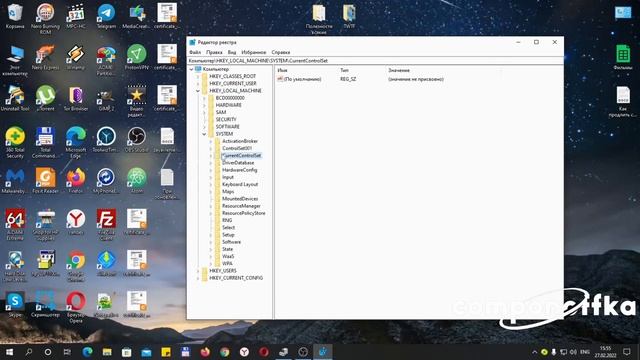Collapse the HKEY_LOCAL_MACHINE node arrow
Screen dimensions: 640x360
point(198,91)
